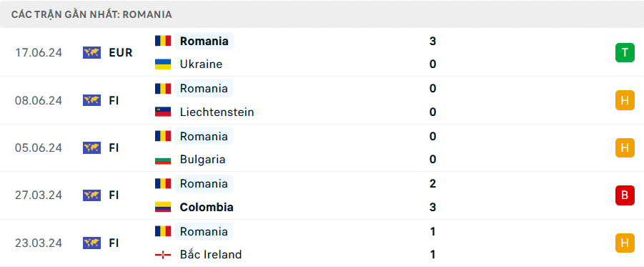Open the match dated 08.06.24
Image resolution: width=644 pixels, height=267 pixels.
[x=322, y=100]
